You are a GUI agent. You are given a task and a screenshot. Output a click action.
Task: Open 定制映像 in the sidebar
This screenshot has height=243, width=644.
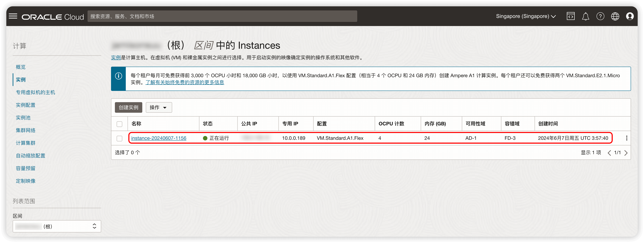(x=26, y=181)
